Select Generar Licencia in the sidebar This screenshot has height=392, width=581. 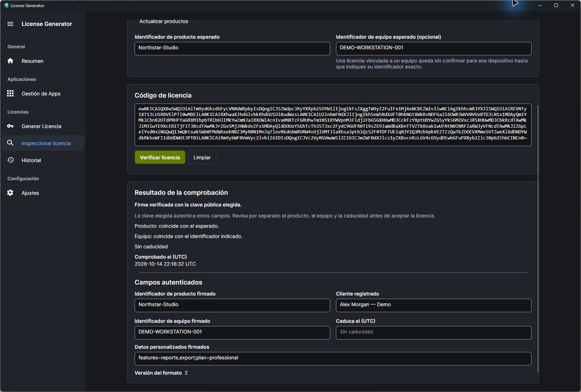pyautogui.click(x=43, y=126)
